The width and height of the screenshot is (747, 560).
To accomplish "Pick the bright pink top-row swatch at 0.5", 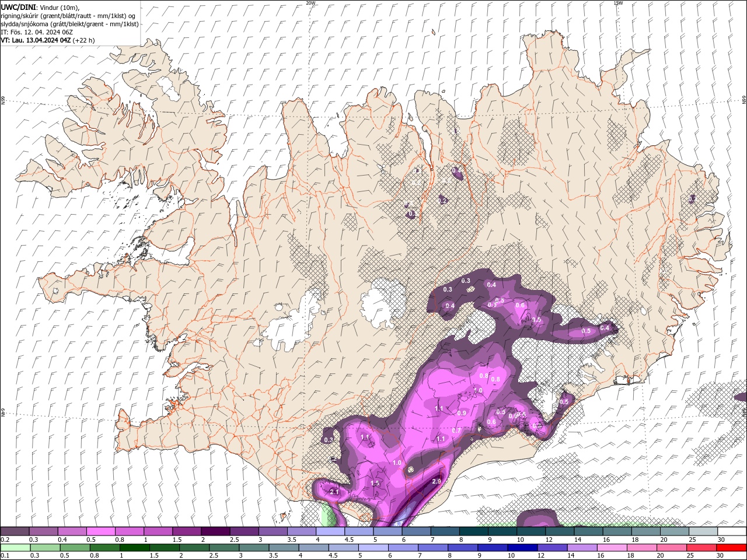I will [100, 531].
